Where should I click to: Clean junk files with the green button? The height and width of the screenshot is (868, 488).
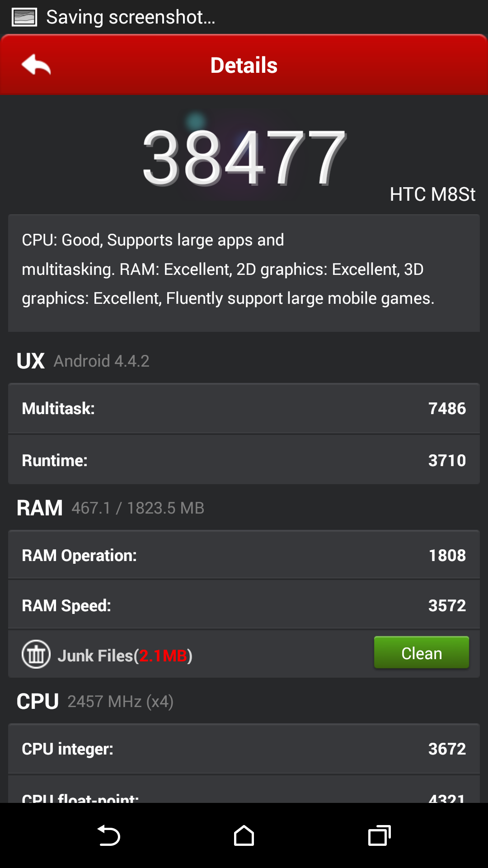(422, 652)
